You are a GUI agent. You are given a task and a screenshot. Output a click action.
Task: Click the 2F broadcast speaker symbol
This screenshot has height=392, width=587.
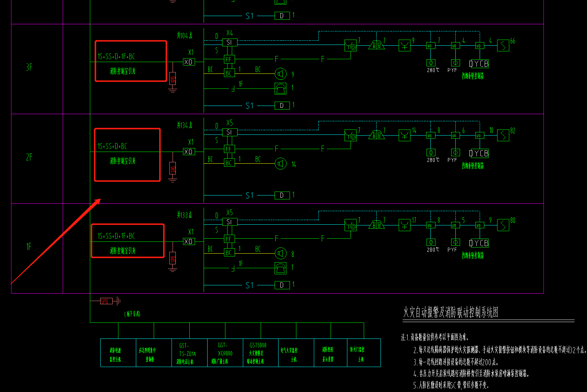tap(281, 164)
